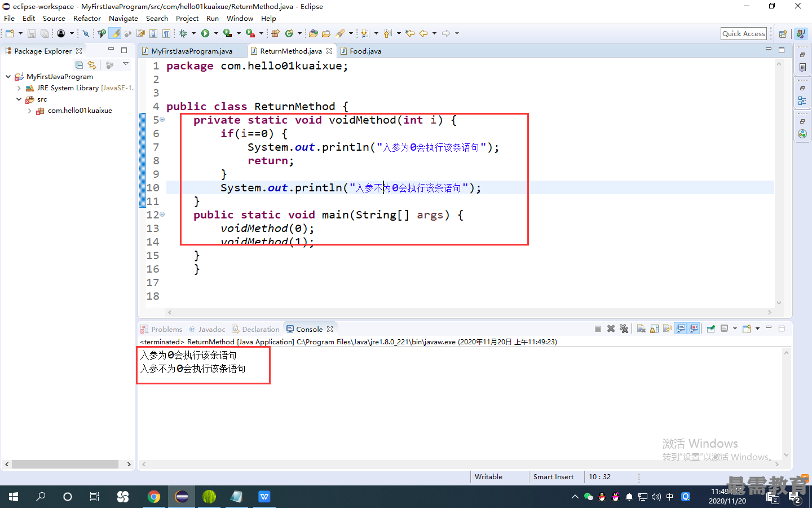
Task: Toggle Block Selection Mode button
Action: point(153,33)
